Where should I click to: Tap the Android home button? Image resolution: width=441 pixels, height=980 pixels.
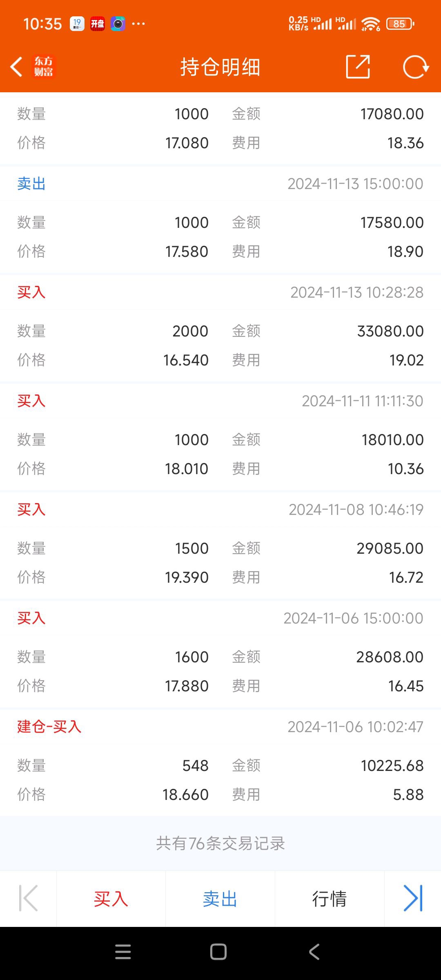coord(218,952)
